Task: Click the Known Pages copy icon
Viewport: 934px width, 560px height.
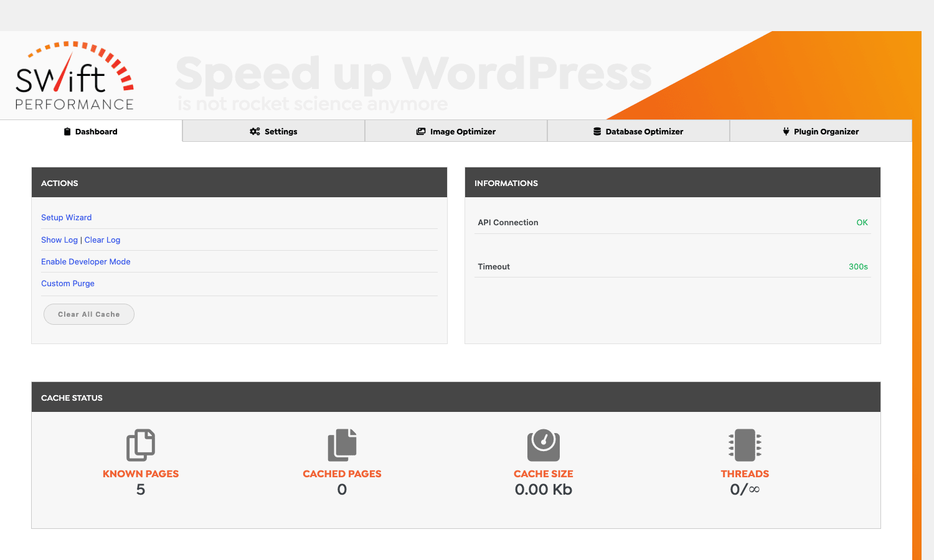Action: 141,445
